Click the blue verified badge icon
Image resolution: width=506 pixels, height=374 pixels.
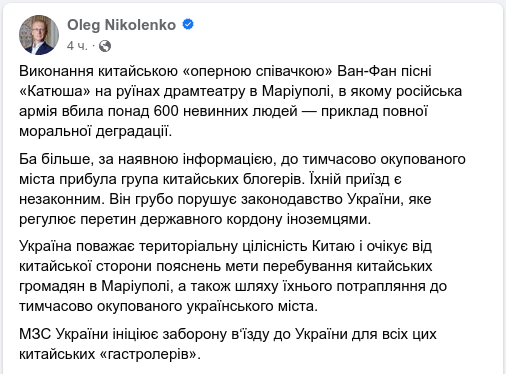188,24
